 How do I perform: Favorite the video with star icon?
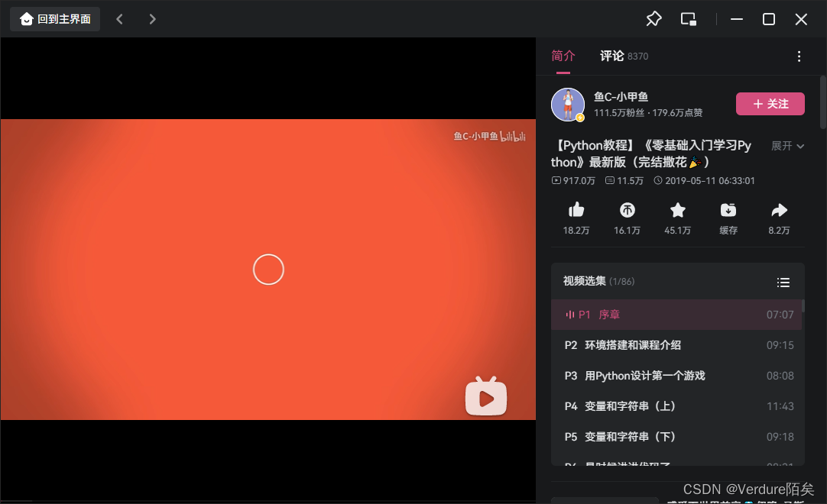click(x=678, y=210)
